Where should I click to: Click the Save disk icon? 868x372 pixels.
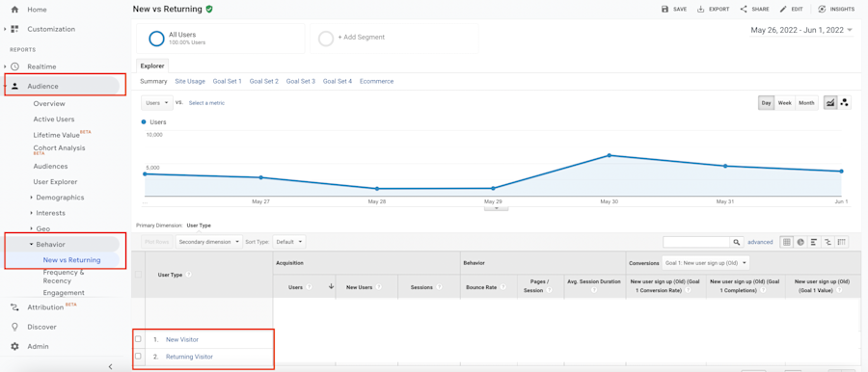click(x=665, y=10)
